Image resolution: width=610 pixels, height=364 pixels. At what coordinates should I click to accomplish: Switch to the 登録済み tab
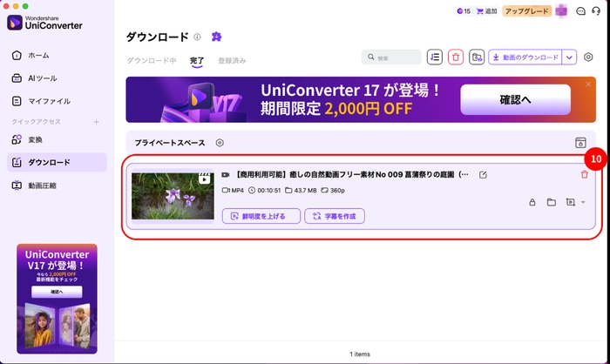coord(232,60)
